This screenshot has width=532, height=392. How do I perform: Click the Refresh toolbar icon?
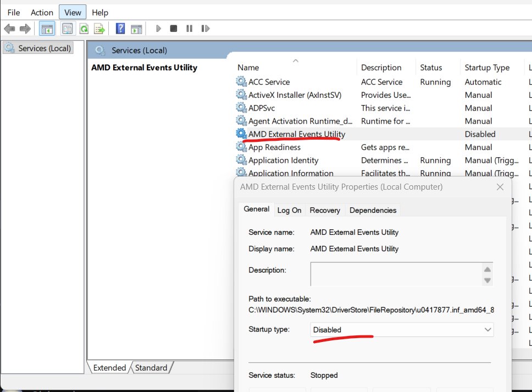pyautogui.click(x=84, y=29)
